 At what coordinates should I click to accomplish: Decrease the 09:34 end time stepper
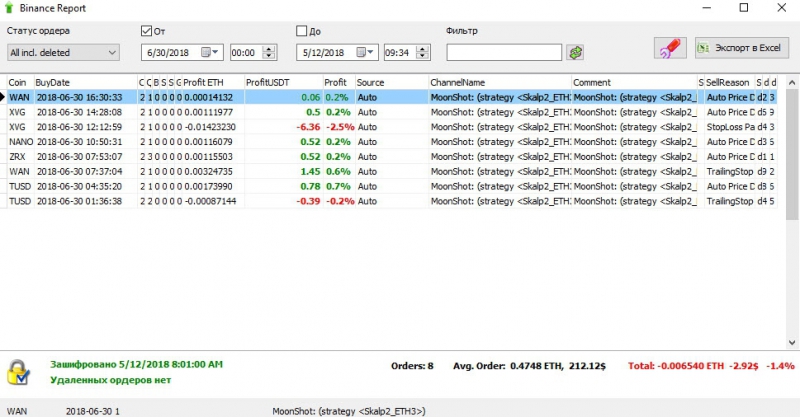coord(422,56)
